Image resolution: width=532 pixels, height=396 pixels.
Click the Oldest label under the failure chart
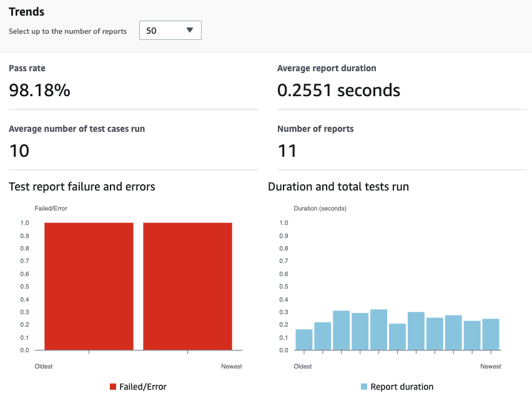click(44, 367)
